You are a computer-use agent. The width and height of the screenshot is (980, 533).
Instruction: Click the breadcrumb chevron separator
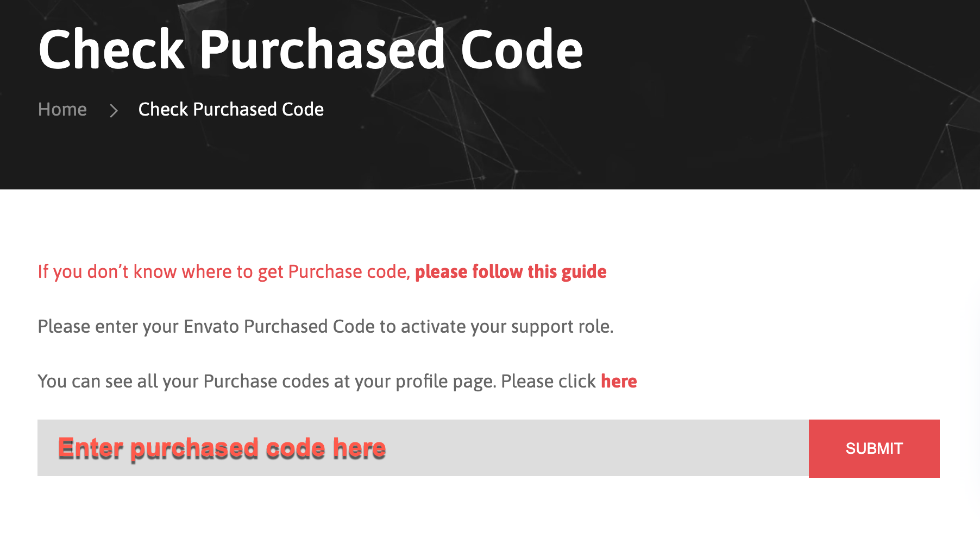[114, 111]
